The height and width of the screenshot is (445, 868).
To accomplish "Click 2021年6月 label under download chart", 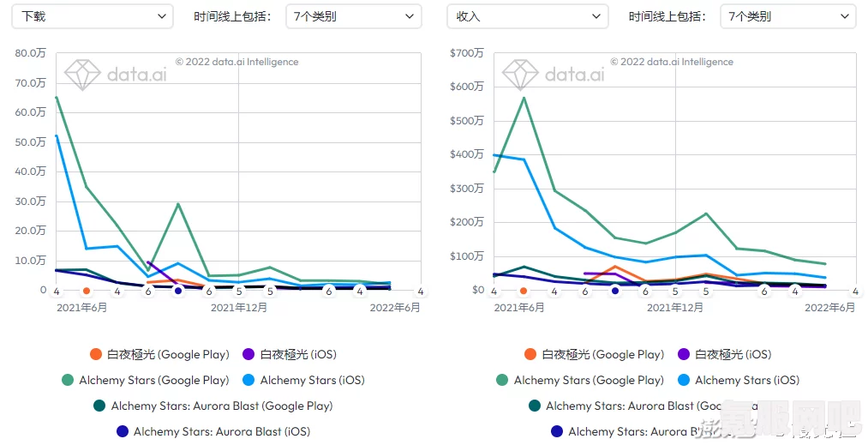I will tap(82, 308).
